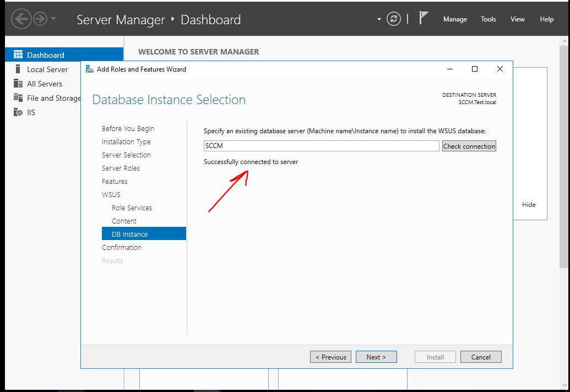Go to Server Selection step
Viewport: 570px width, 392px height.
(x=126, y=155)
